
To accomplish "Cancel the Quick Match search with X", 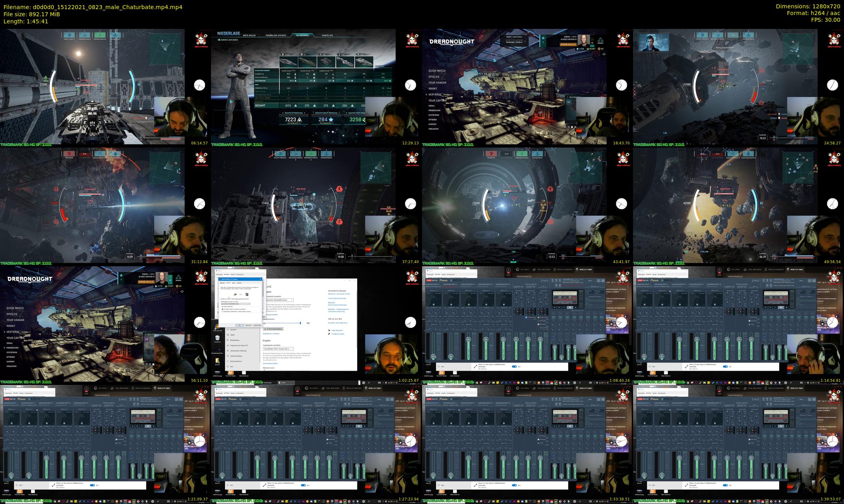I will click(x=525, y=41).
